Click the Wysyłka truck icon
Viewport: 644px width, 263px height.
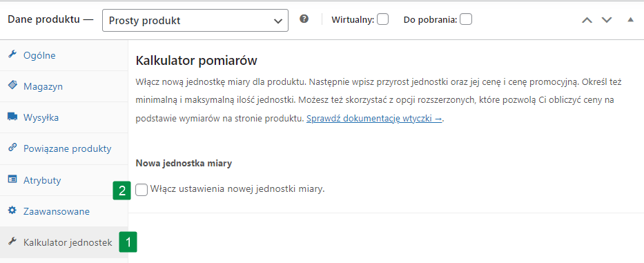click(x=12, y=117)
